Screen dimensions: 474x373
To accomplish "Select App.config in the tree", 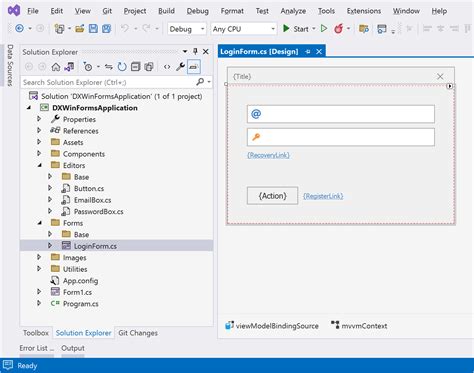I will click(x=80, y=281).
